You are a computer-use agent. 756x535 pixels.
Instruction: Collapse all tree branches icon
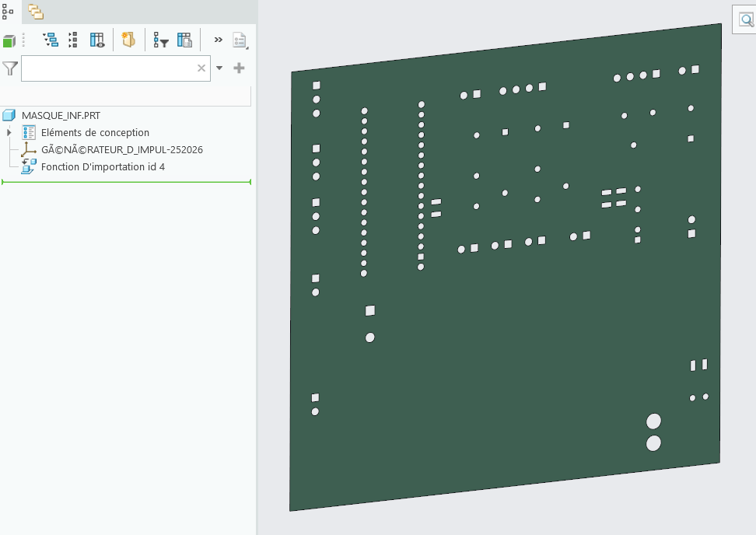(73, 40)
